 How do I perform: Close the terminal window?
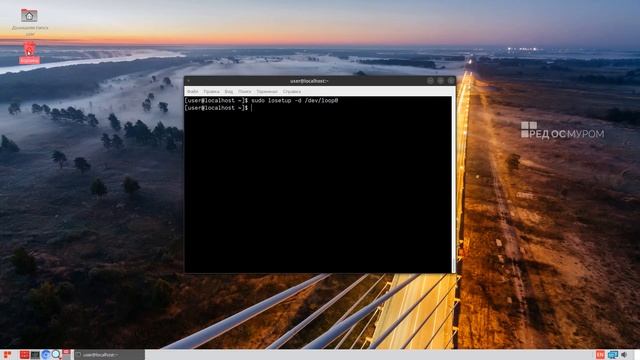tap(451, 81)
